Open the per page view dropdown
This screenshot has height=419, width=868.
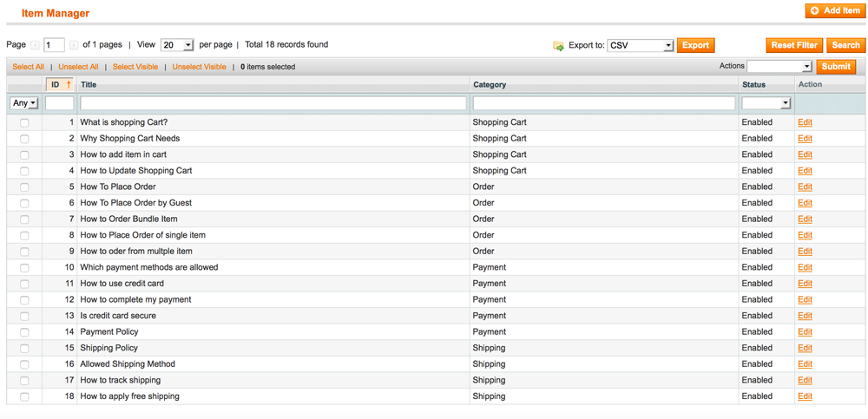(176, 45)
